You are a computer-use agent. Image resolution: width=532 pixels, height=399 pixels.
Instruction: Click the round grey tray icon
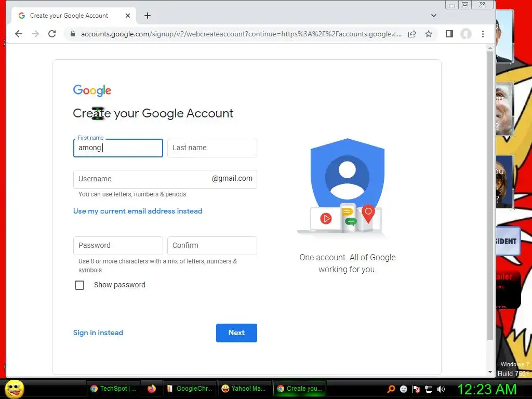403,389
